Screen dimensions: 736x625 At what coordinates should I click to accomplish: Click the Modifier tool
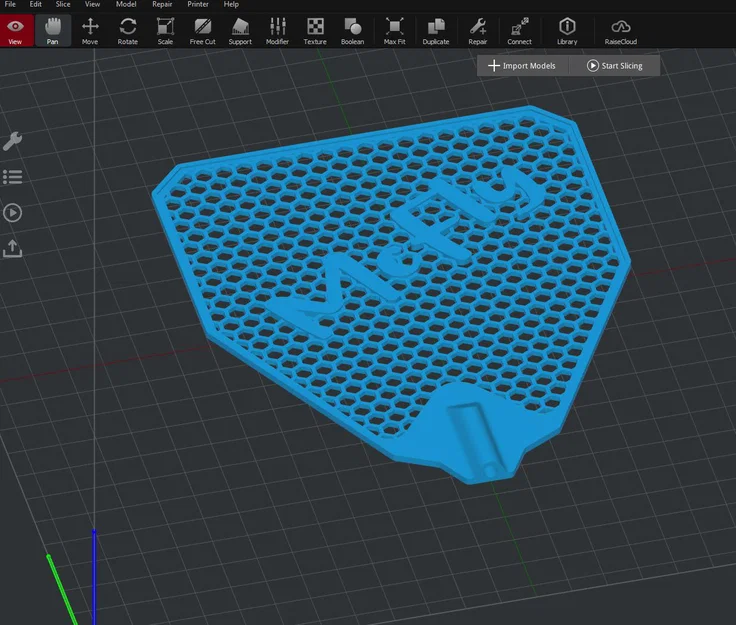(277, 31)
